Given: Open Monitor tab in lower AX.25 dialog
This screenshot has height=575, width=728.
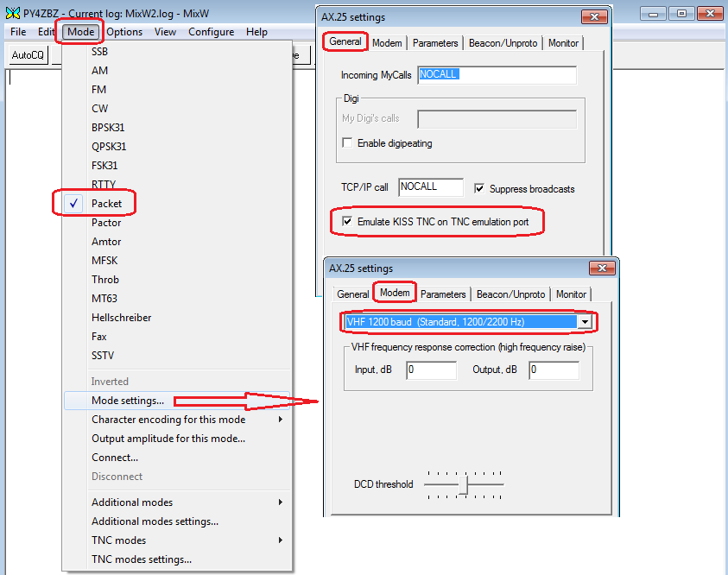Looking at the screenshot, I should coord(571,294).
